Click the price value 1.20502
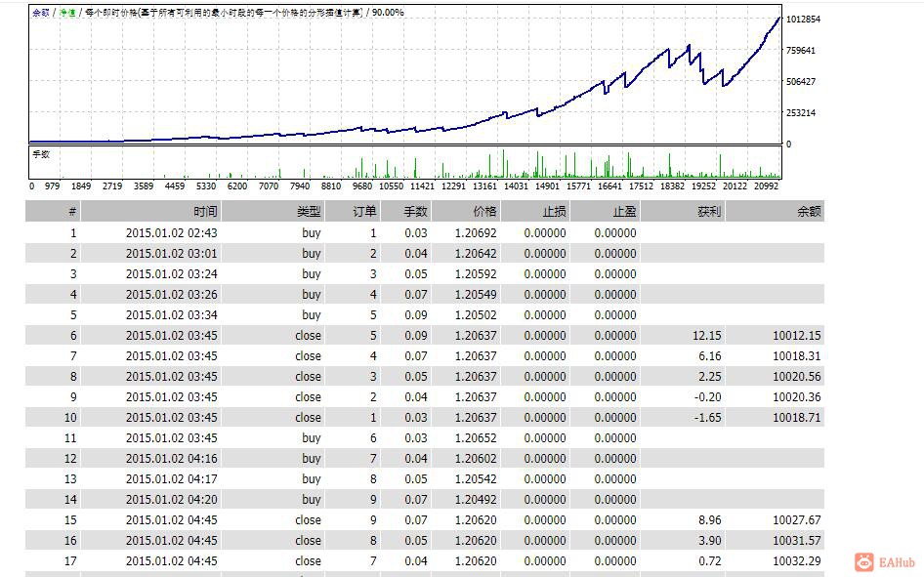Viewport: 924px width, 577px height. [476, 315]
